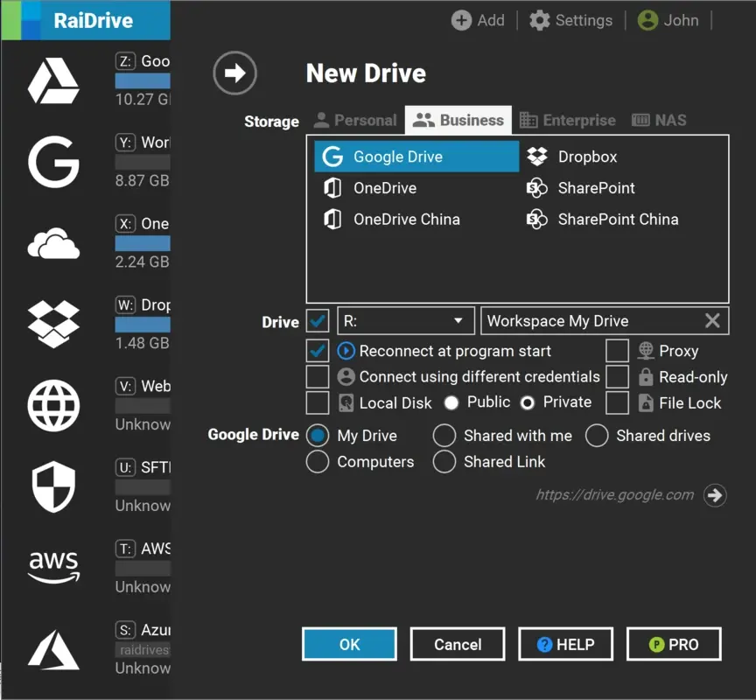This screenshot has height=700, width=756.
Task: Select the shield SFTP sidebar icon
Action: tap(53, 486)
